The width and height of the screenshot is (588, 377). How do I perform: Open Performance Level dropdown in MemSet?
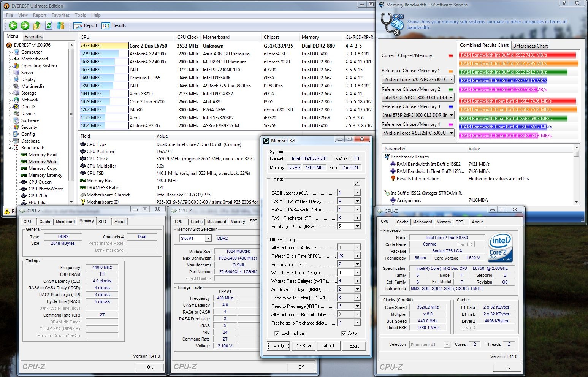[357, 264]
